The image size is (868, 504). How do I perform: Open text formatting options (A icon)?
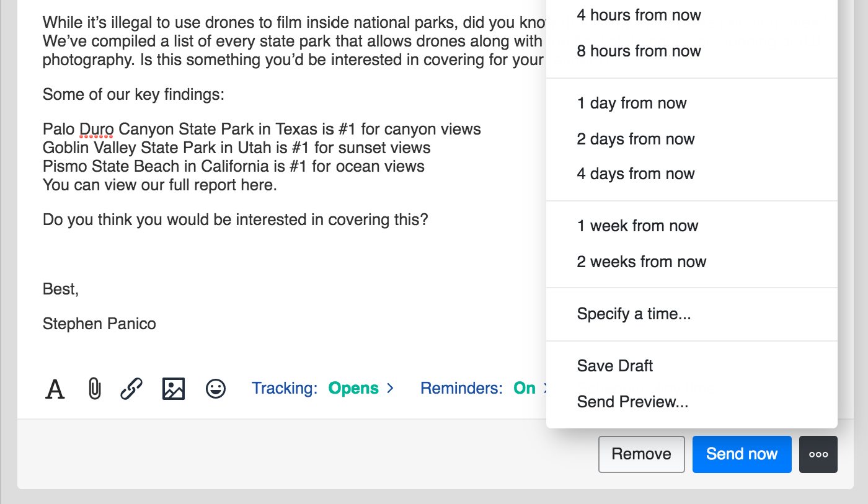[x=55, y=389]
